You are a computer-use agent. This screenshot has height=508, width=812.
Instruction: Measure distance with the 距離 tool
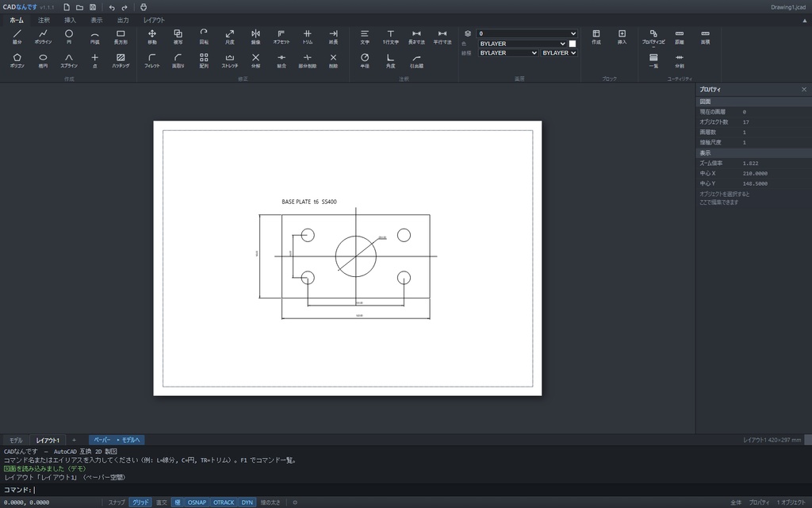[x=680, y=37]
